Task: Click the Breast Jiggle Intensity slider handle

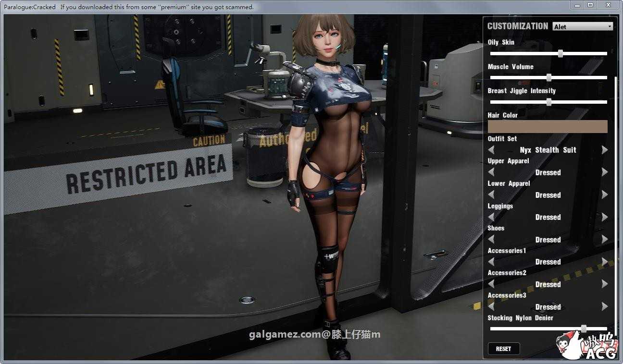Action: (549, 102)
